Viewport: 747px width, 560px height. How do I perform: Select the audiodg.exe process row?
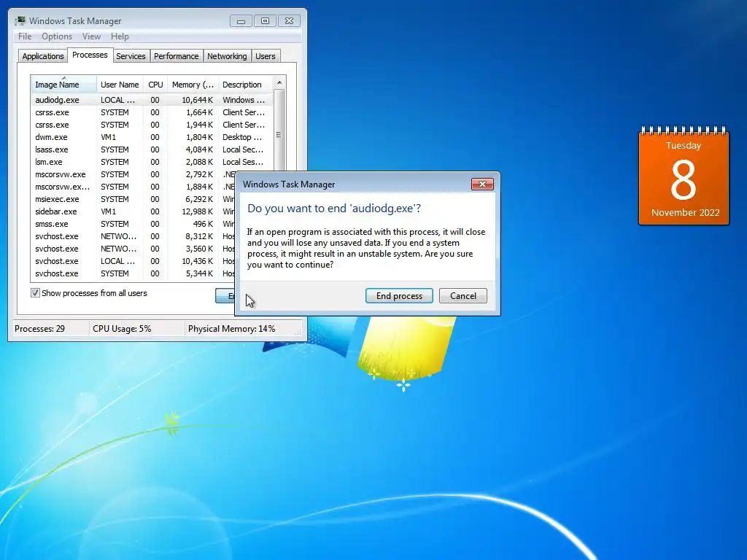pyautogui.click(x=152, y=100)
